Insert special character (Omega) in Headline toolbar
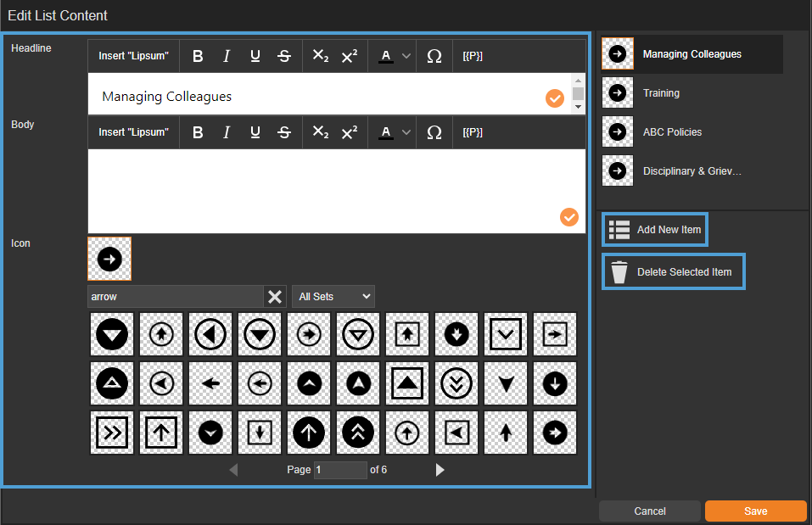Screen dimensions: 812x525 point(434,56)
